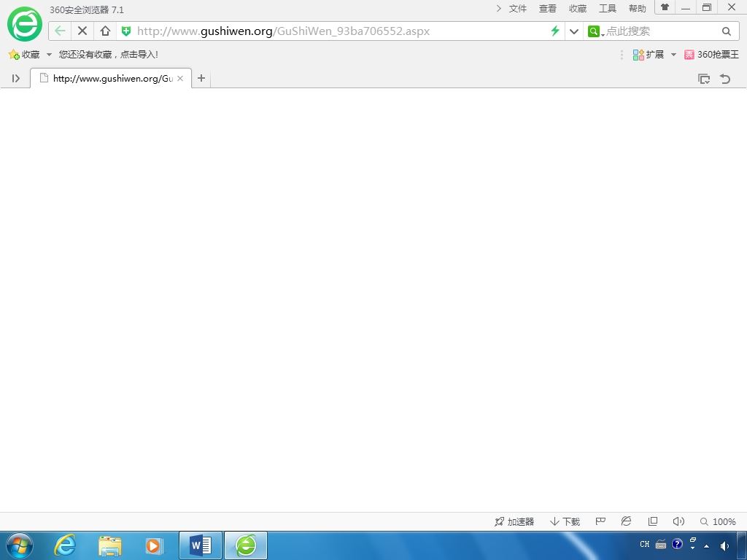This screenshot has height=560, width=747.
Task: Open the 收藏 menu in menu bar
Action: click(578, 9)
